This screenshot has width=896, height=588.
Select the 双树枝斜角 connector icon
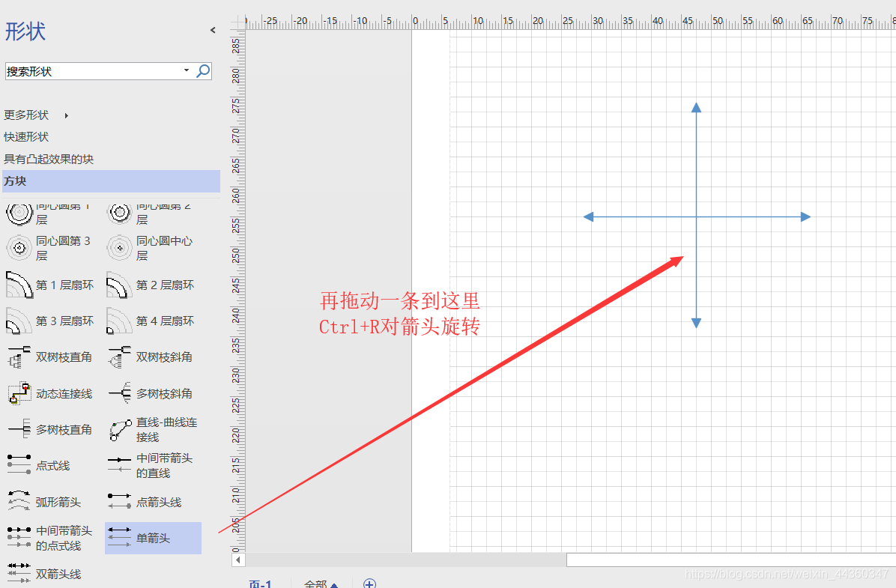(x=119, y=357)
